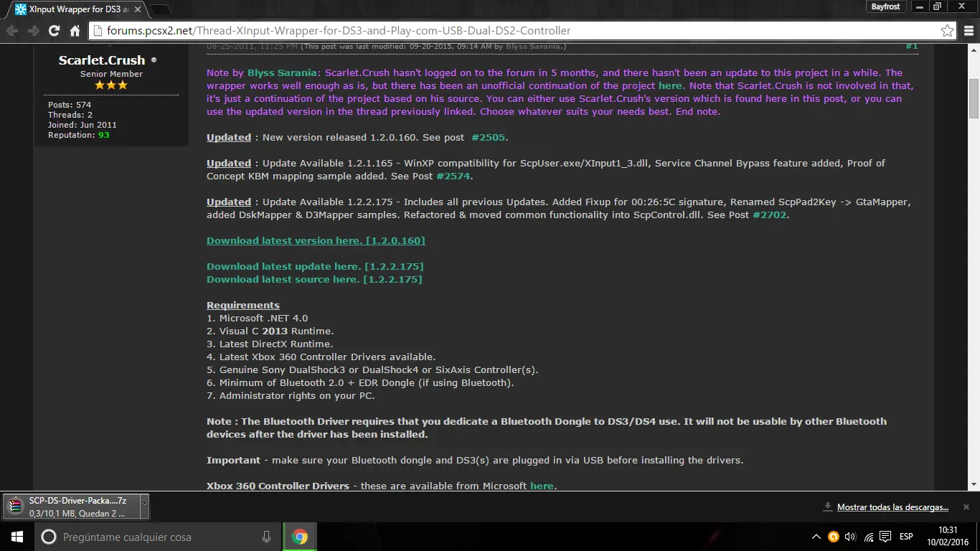Click 'Administrator rights on your PC' line

(297, 395)
